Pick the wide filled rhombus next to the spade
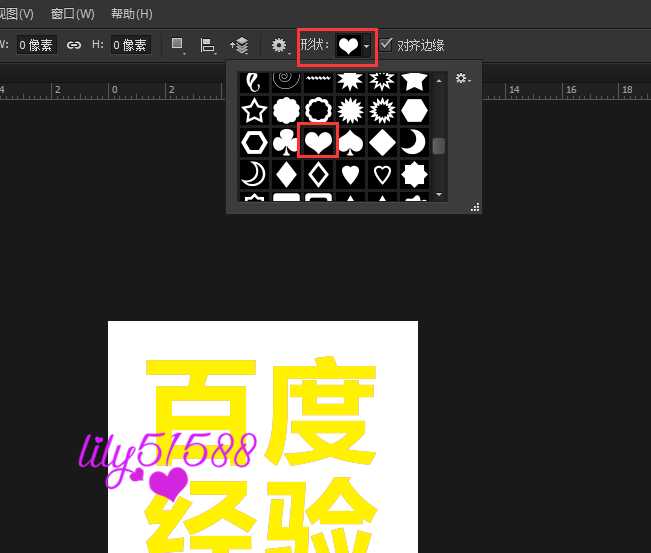The width and height of the screenshot is (651, 553). click(x=382, y=142)
